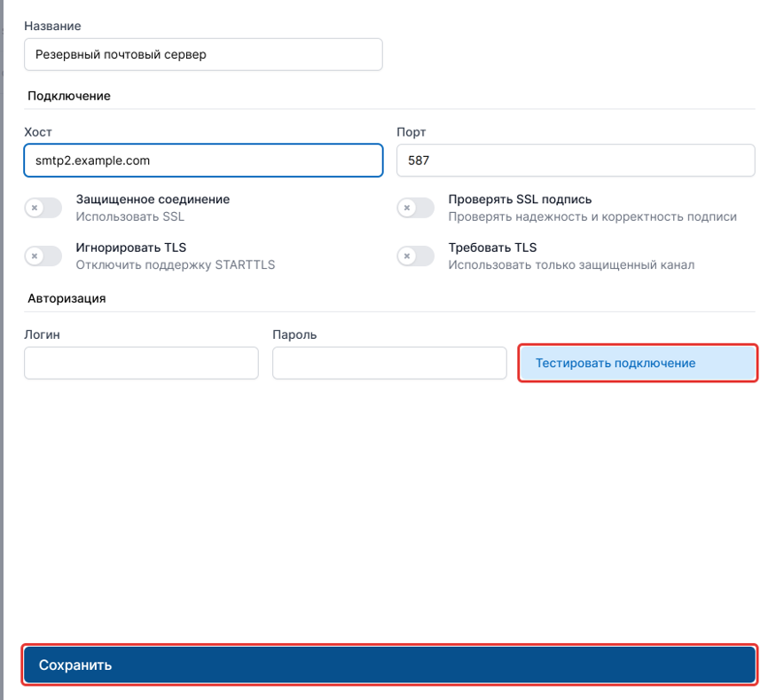Focus the "Пароль" input field
Screen dimensions: 776x700
coord(389,363)
